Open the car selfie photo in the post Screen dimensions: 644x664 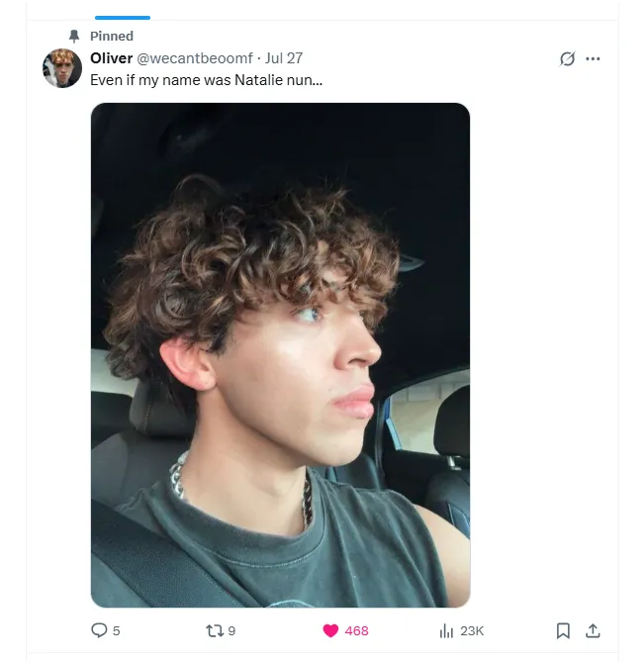point(280,355)
